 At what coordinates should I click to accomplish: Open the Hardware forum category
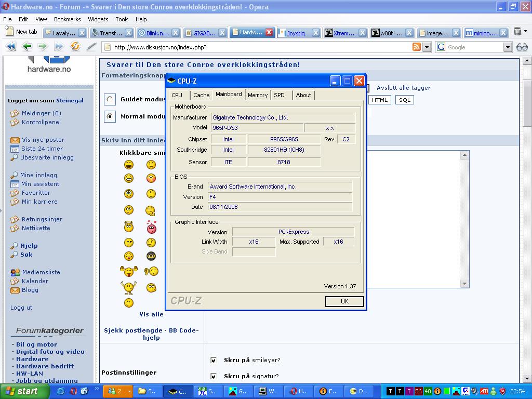point(32,359)
